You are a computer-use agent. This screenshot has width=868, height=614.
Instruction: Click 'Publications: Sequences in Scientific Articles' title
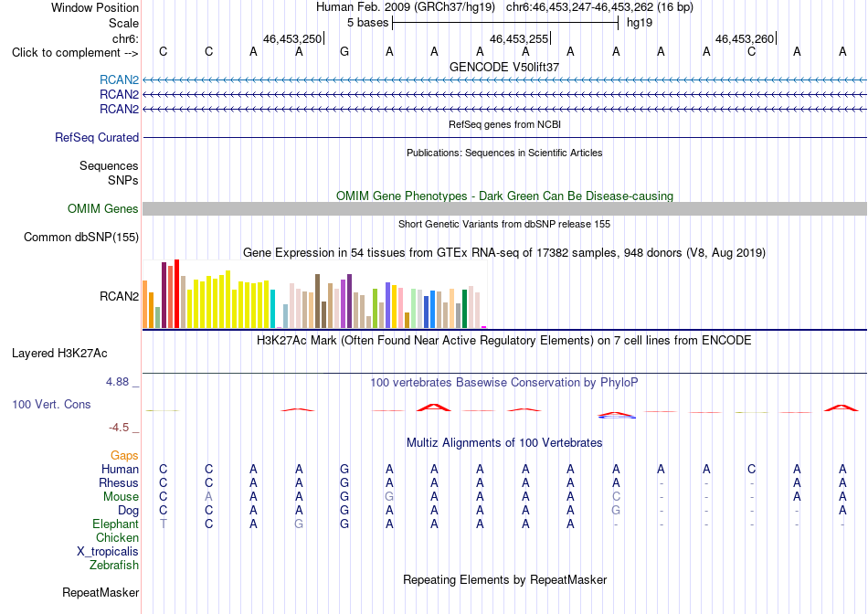[x=504, y=153]
